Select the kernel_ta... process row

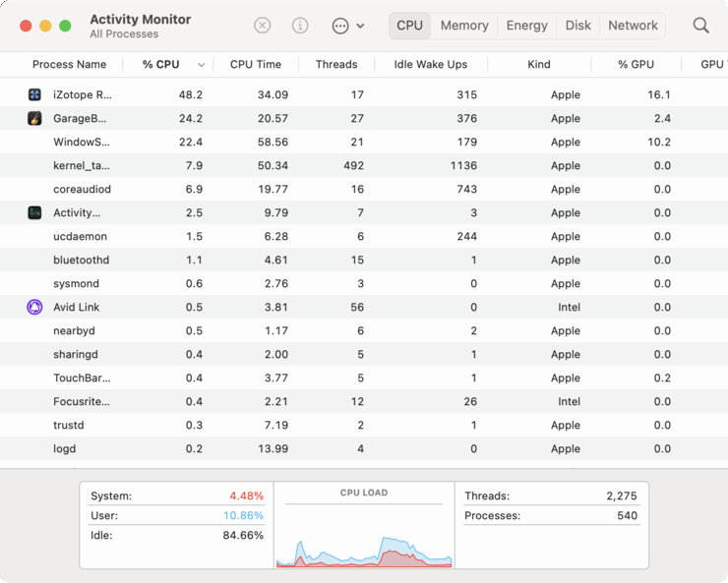coord(364,165)
